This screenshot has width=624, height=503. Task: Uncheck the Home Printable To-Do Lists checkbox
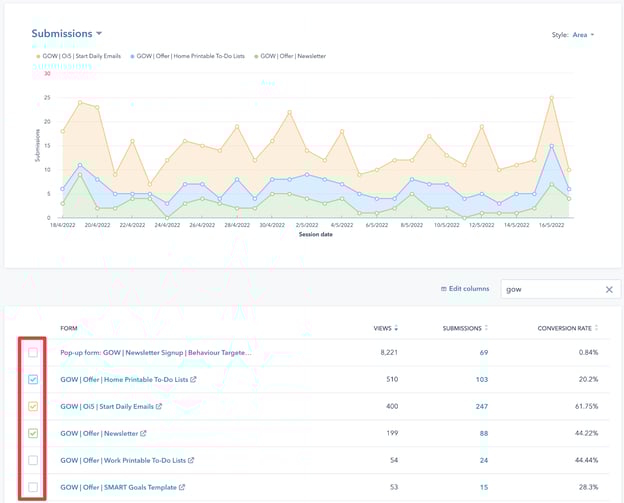(x=33, y=380)
